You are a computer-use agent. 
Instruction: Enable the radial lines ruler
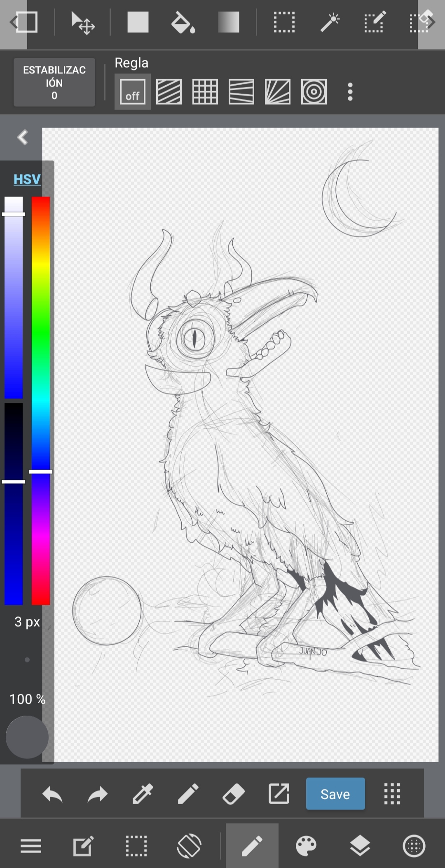click(x=278, y=91)
